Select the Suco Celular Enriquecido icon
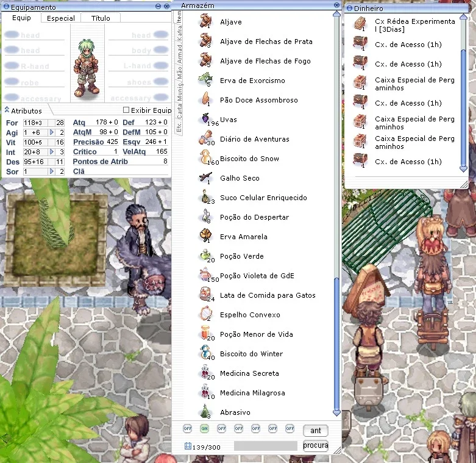The image size is (476, 463). tap(205, 196)
